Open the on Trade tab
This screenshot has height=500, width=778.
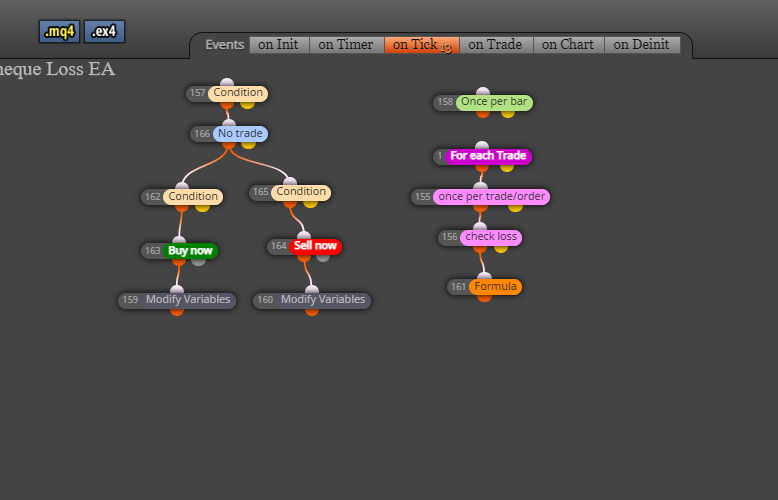(x=496, y=45)
